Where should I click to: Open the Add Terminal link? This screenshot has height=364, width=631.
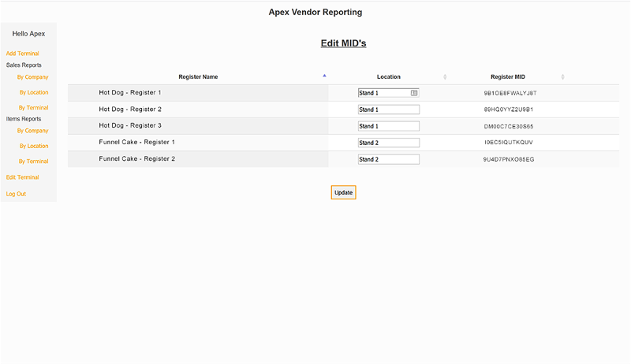coord(23,54)
